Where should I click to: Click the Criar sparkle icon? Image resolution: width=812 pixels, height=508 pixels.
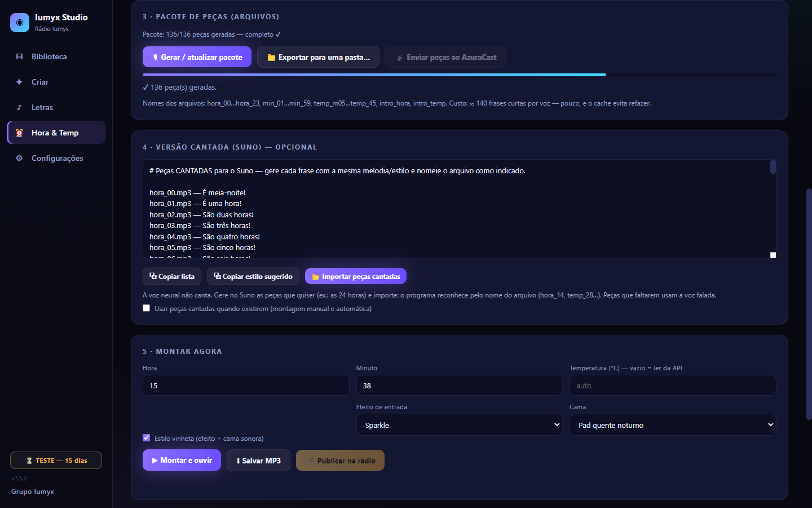point(19,82)
